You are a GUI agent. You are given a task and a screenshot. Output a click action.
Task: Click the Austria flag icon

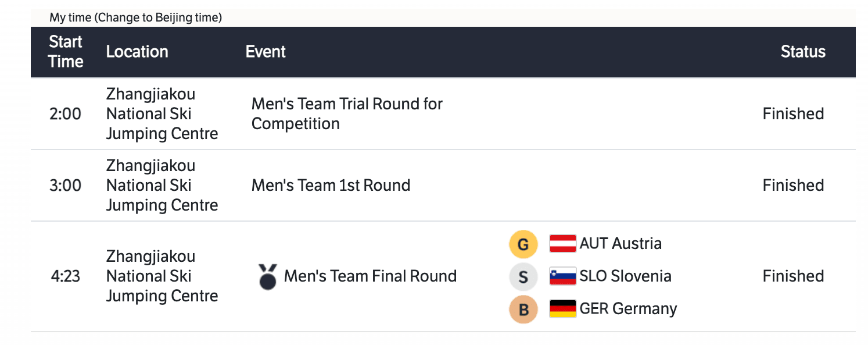[x=562, y=244]
